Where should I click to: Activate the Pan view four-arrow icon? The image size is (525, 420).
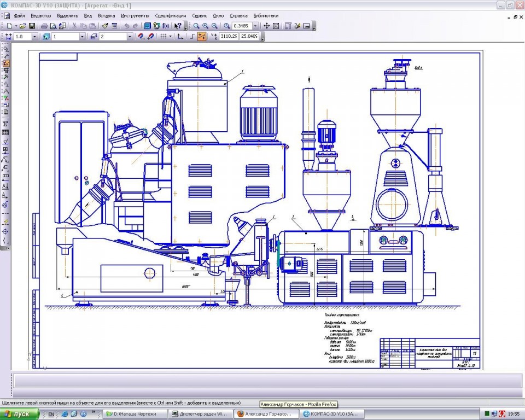point(266,26)
